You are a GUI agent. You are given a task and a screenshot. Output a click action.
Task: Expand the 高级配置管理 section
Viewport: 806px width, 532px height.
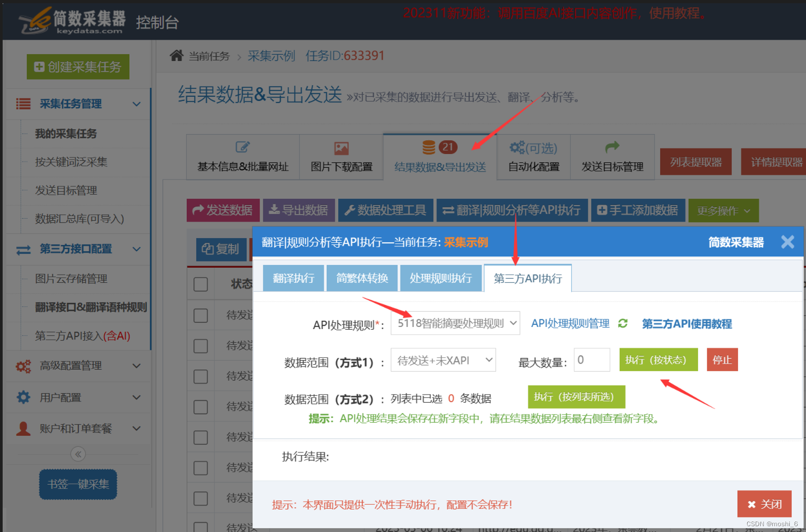tap(137, 366)
